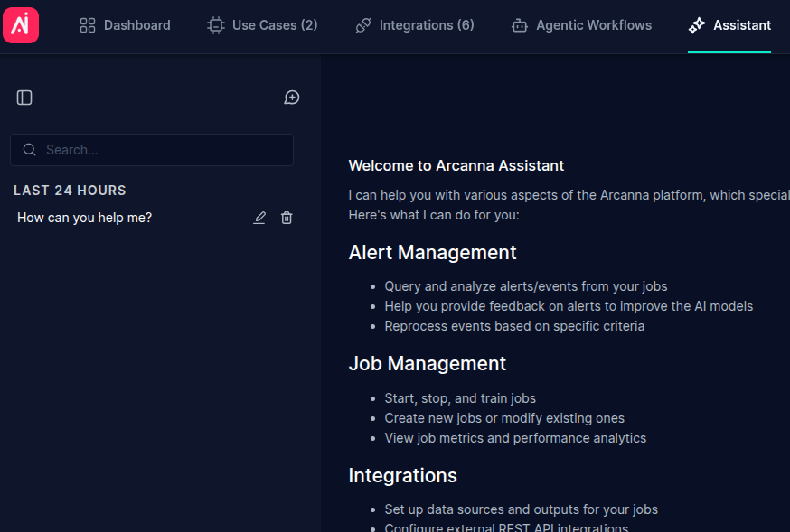The height and width of the screenshot is (532, 790).
Task: Click the 'Job Management' heading
Action: [x=428, y=363]
